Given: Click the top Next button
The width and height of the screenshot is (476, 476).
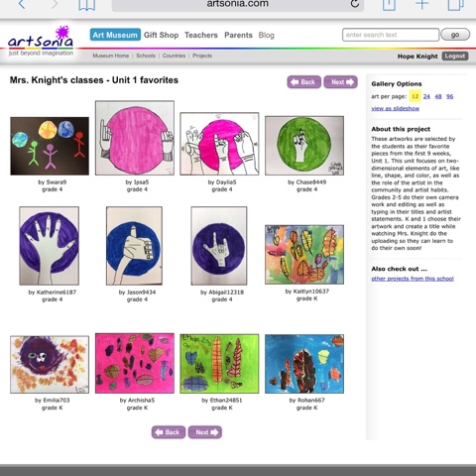Looking at the screenshot, I should coord(340,82).
